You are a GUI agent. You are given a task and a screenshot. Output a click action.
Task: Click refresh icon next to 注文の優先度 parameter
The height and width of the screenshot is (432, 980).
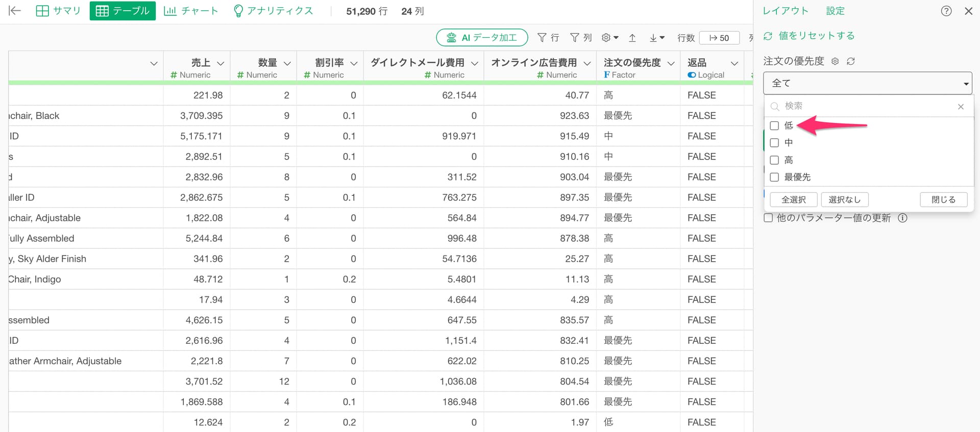coord(850,61)
